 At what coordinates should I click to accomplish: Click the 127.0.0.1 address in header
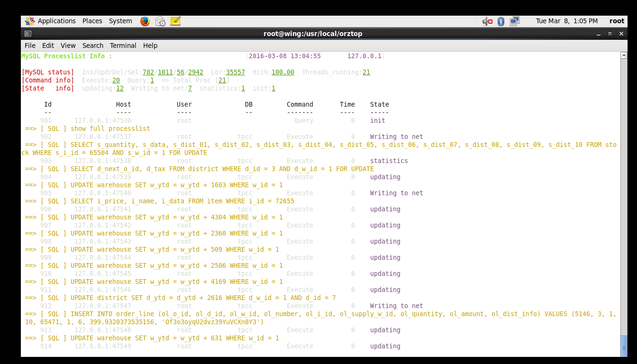364,56
